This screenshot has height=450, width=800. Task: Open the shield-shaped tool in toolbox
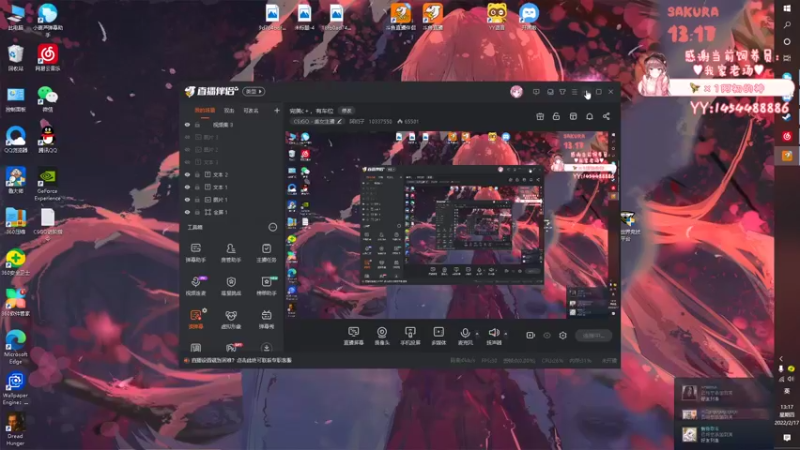pos(231,286)
